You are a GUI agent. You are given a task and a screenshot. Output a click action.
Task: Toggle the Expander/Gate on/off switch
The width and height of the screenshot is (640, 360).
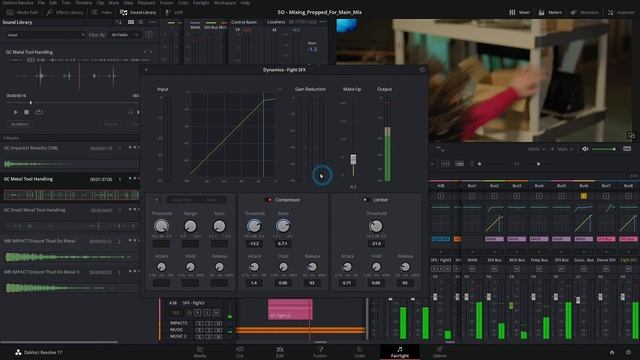click(157, 200)
